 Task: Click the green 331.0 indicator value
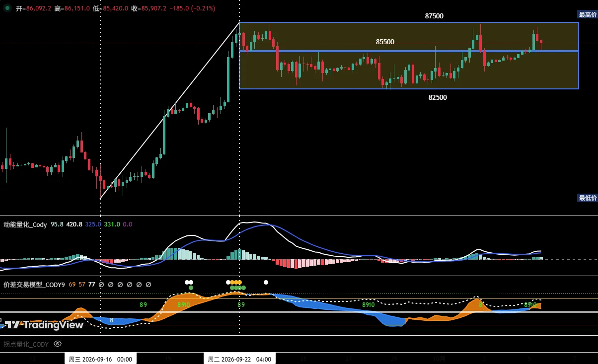112,224
